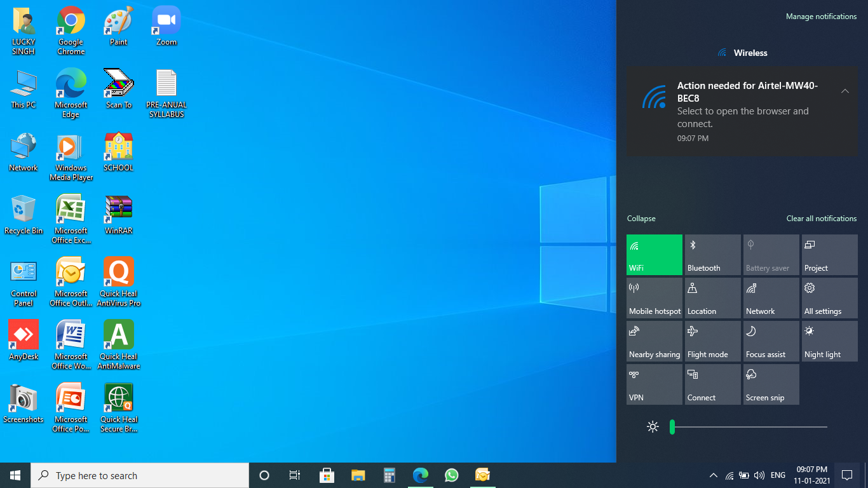
Task: Select the Control Panel icon
Action: pyautogui.click(x=24, y=282)
